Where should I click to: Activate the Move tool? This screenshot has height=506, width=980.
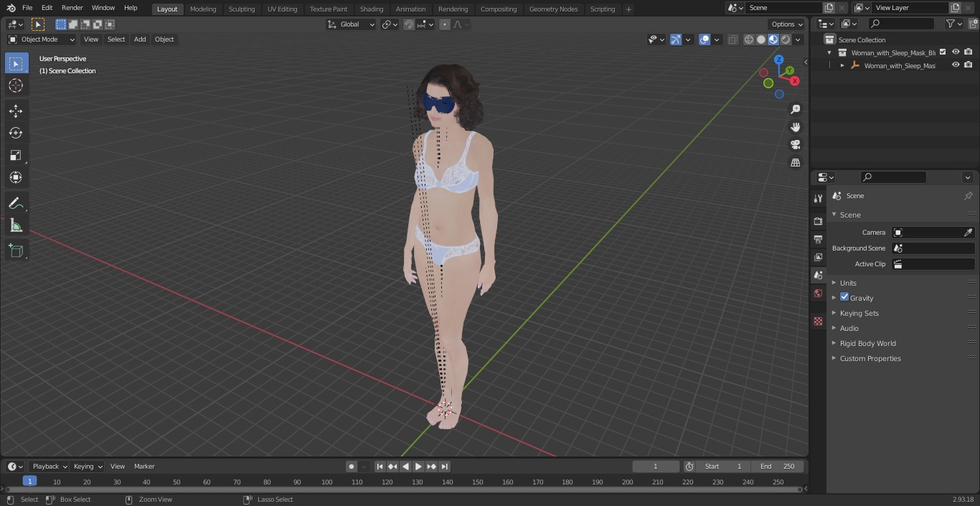tap(16, 111)
